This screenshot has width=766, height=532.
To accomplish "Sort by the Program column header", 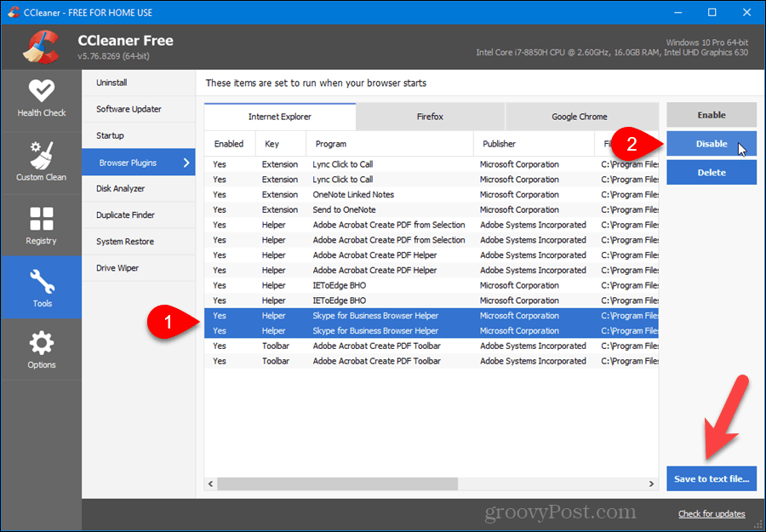I will [390, 144].
